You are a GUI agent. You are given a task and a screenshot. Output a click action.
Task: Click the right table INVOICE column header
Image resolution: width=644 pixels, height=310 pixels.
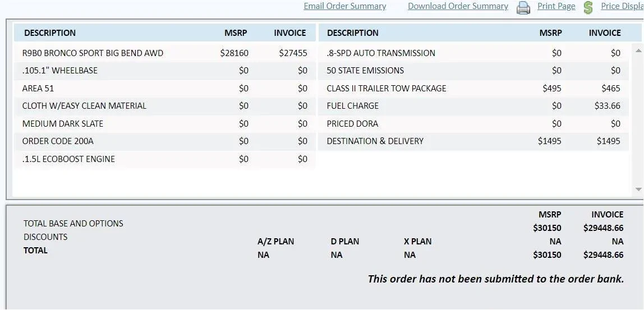604,33
